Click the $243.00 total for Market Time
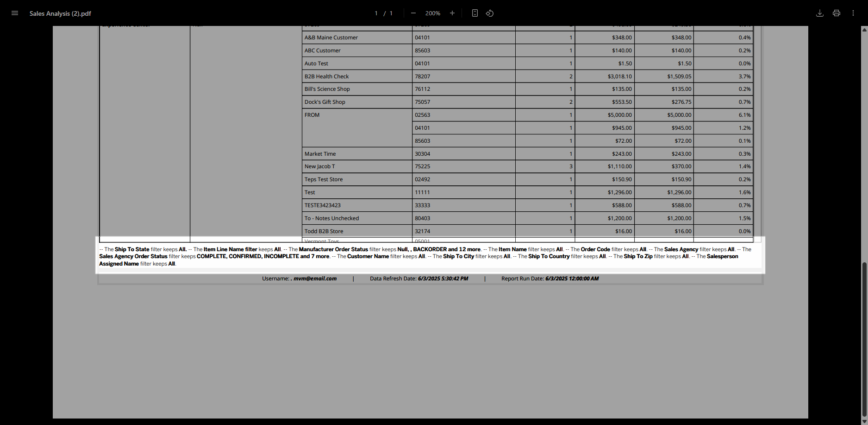868x425 pixels. coord(622,154)
